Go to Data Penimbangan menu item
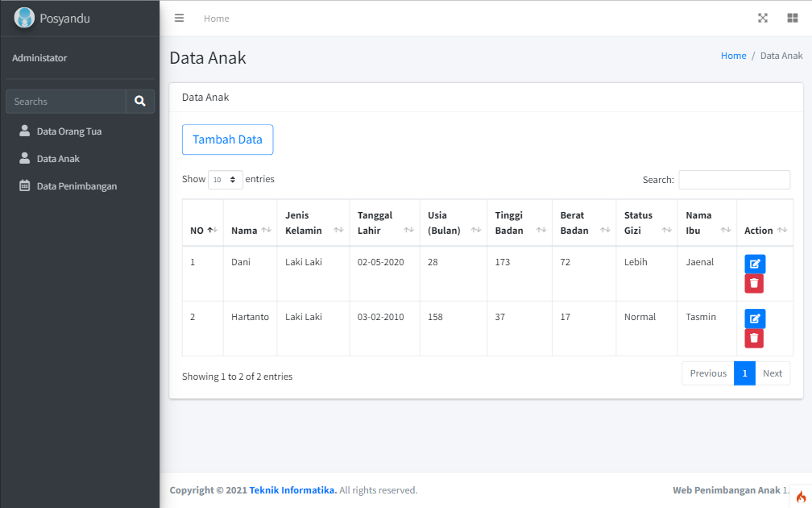Screen dimensions: 812x508 click(77, 185)
